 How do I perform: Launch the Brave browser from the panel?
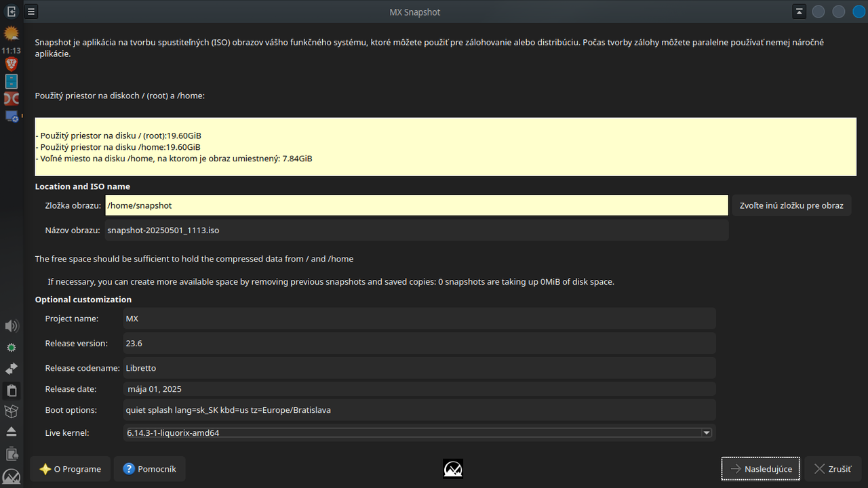(11, 64)
